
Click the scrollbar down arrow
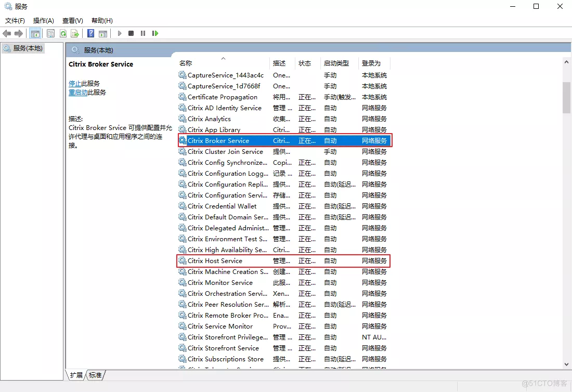click(x=566, y=364)
